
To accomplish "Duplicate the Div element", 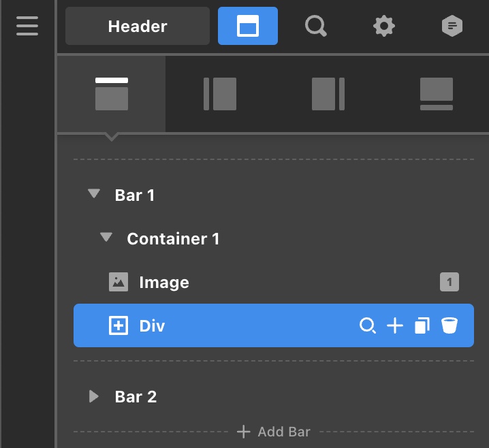I will (x=422, y=325).
